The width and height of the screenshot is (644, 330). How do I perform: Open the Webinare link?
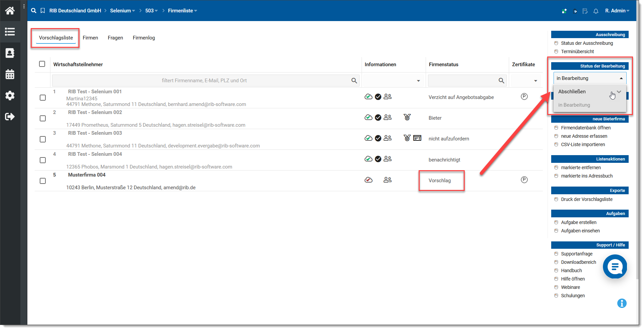click(x=571, y=287)
